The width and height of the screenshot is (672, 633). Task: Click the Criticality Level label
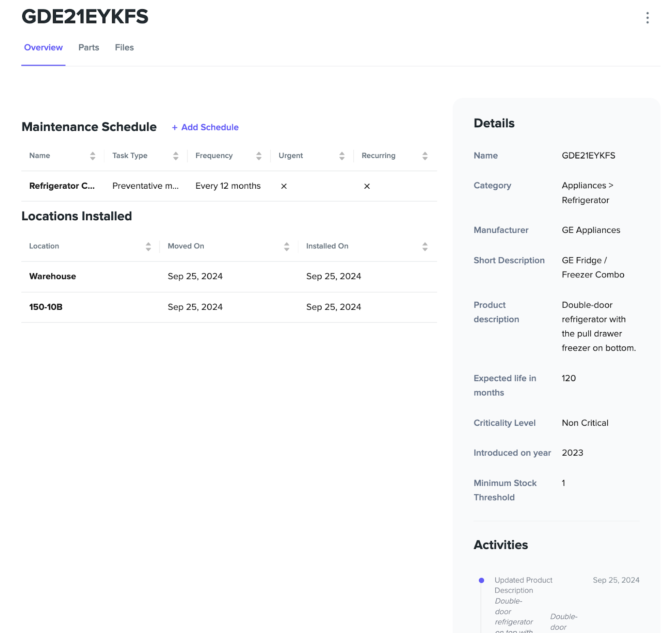pos(504,423)
